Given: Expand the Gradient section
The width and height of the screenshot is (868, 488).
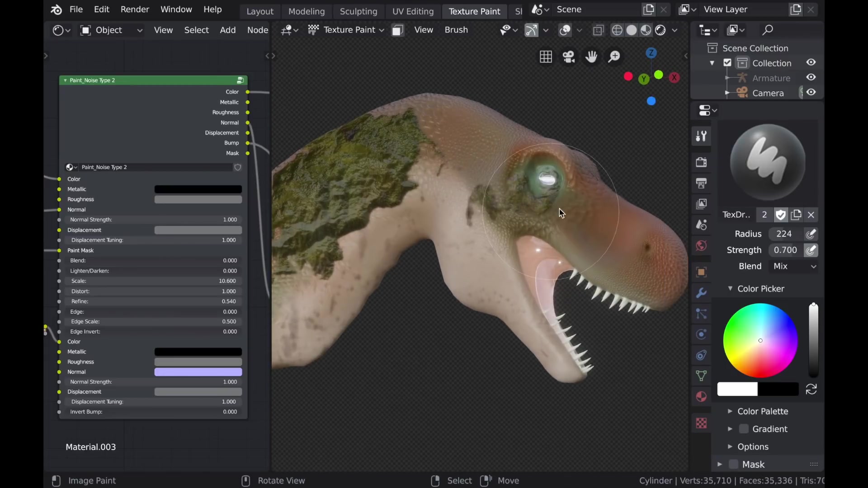Looking at the screenshot, I should click(x=730, y=428).
